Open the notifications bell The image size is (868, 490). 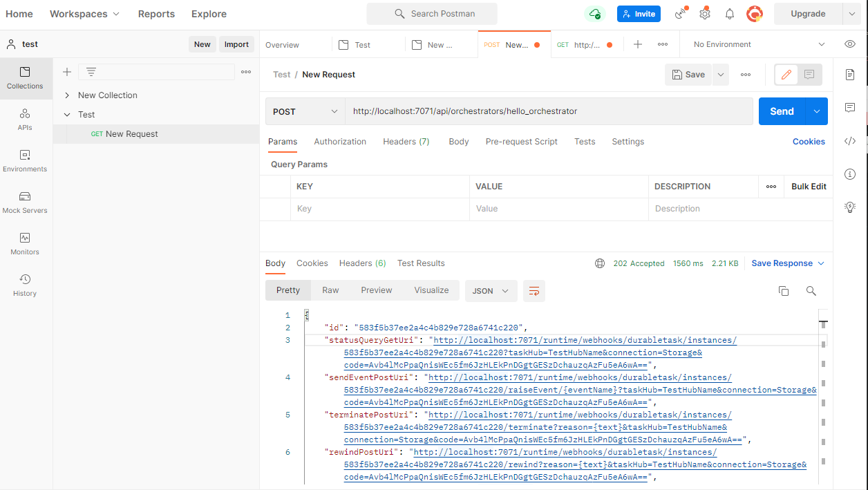tap(730, 14)
